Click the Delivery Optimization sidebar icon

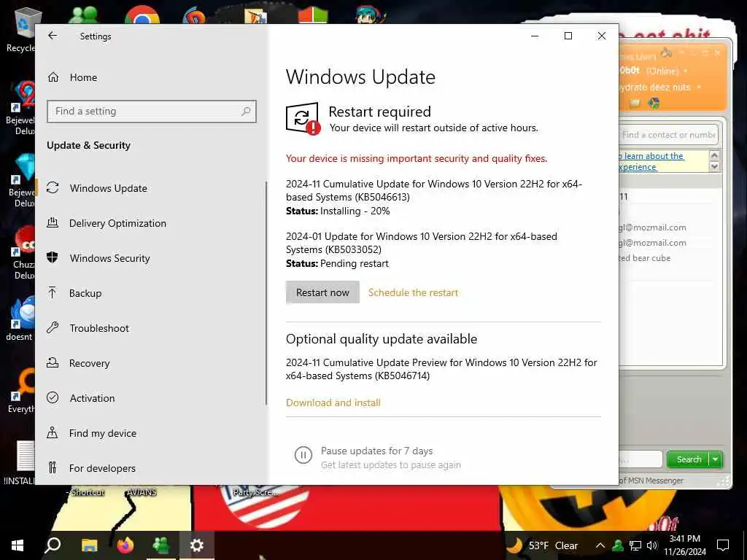[x=53, y=222]
